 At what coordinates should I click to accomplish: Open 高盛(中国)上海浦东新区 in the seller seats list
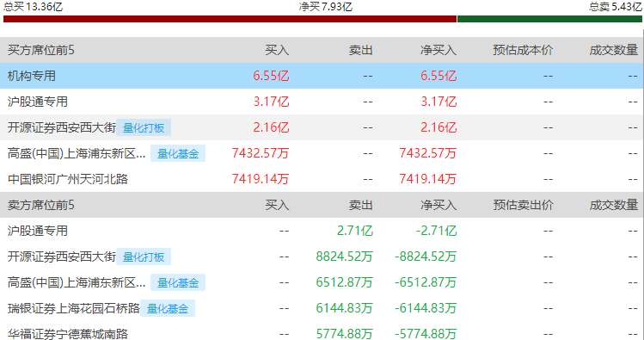(x=77, y=282)
